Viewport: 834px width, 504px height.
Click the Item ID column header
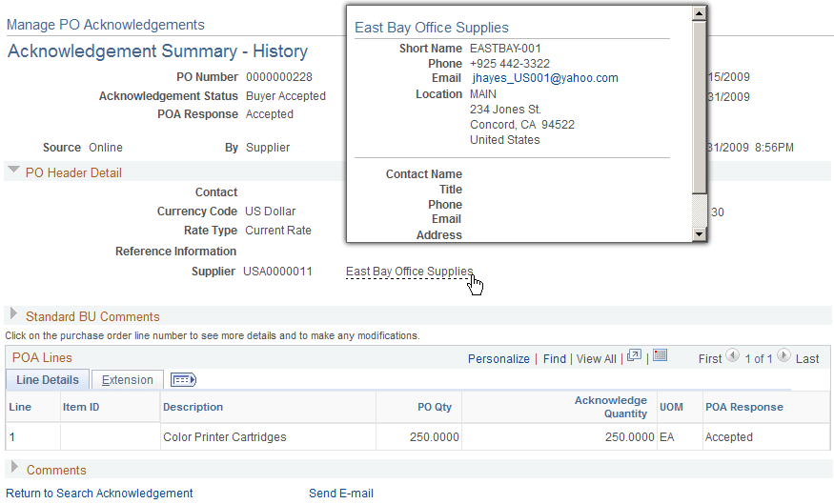click(x=81, y=407)
